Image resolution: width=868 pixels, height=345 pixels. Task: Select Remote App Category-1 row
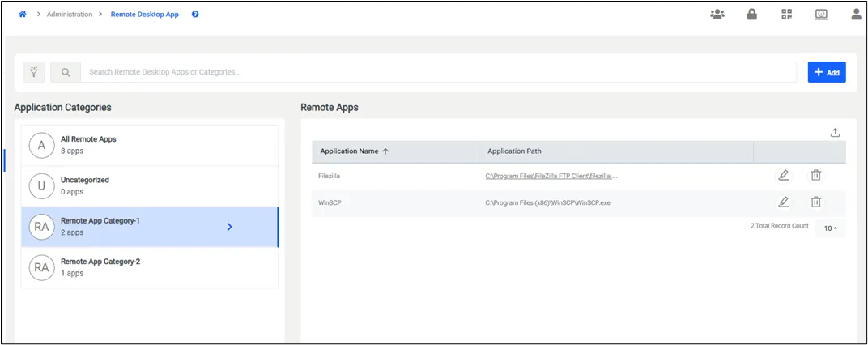pyautogui.click(x=150, y=227)
